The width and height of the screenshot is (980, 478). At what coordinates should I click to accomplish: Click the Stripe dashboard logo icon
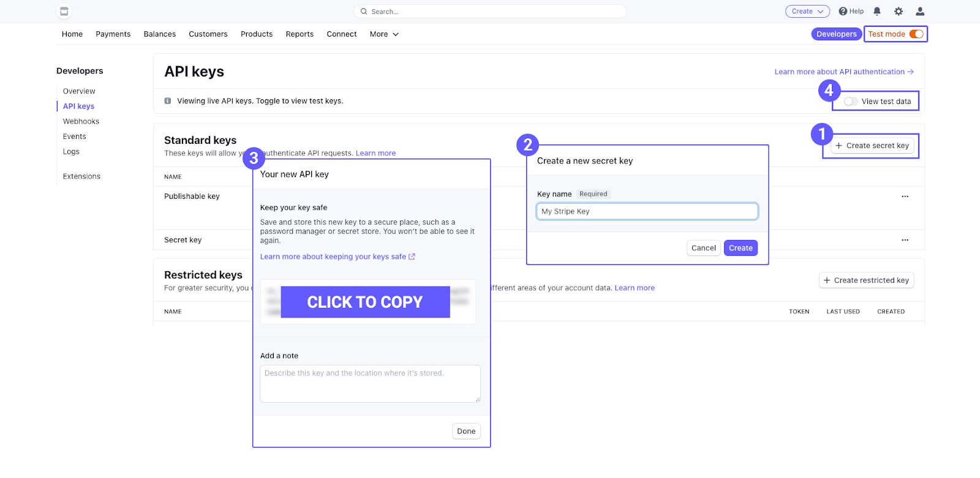64,11
